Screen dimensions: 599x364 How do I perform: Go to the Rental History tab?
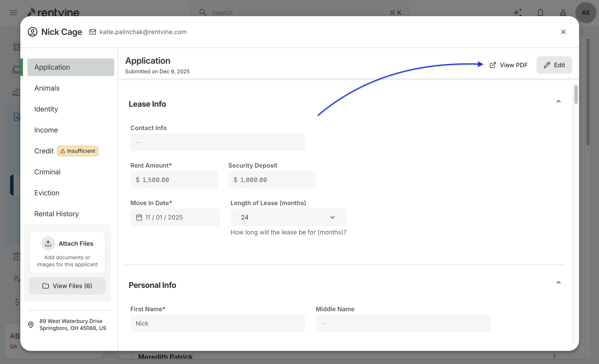(x=56, y=214)
